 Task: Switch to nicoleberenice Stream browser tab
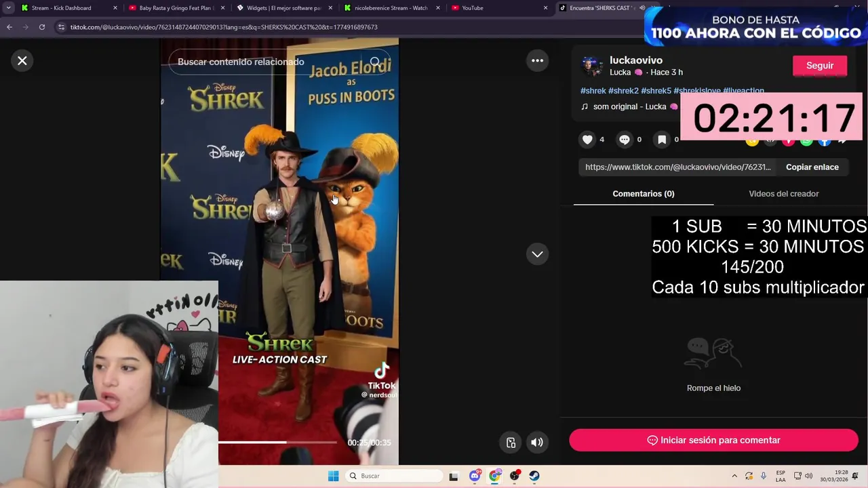pos(391,8)
